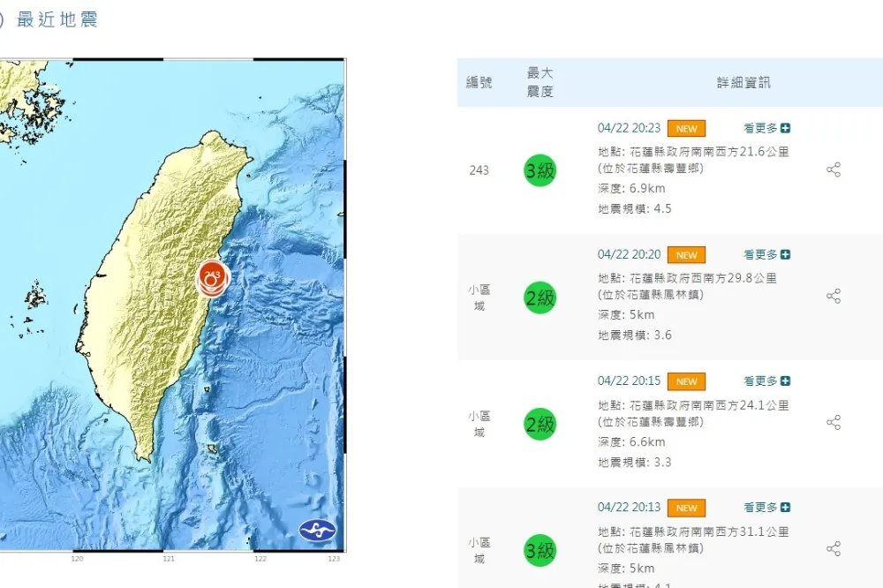Screen dimensions: 883x588
Task: Click the Central Weather Administration logo on map
Action: [317, 530]
